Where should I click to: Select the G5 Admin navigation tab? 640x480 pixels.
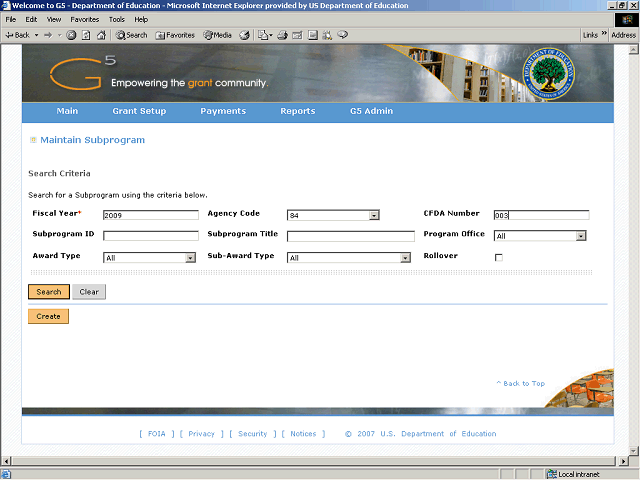click(371, 111)
